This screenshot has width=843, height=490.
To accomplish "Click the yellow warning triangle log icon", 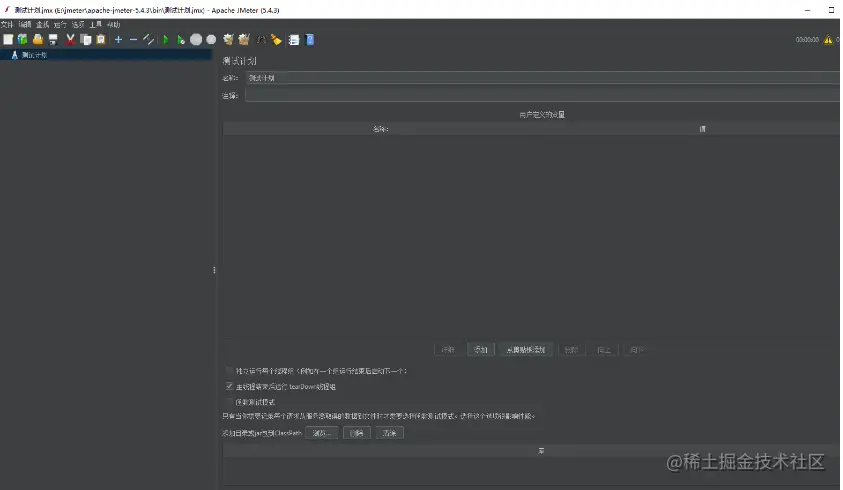I will pos(828,40).
